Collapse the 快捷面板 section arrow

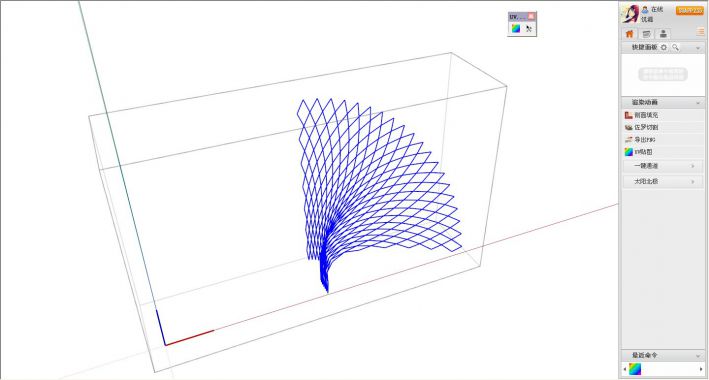(x=698, y=48)
